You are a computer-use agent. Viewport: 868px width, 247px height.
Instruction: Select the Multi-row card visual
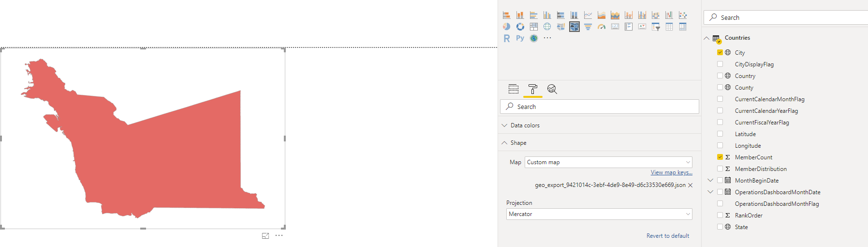click(x=628, y=27)
